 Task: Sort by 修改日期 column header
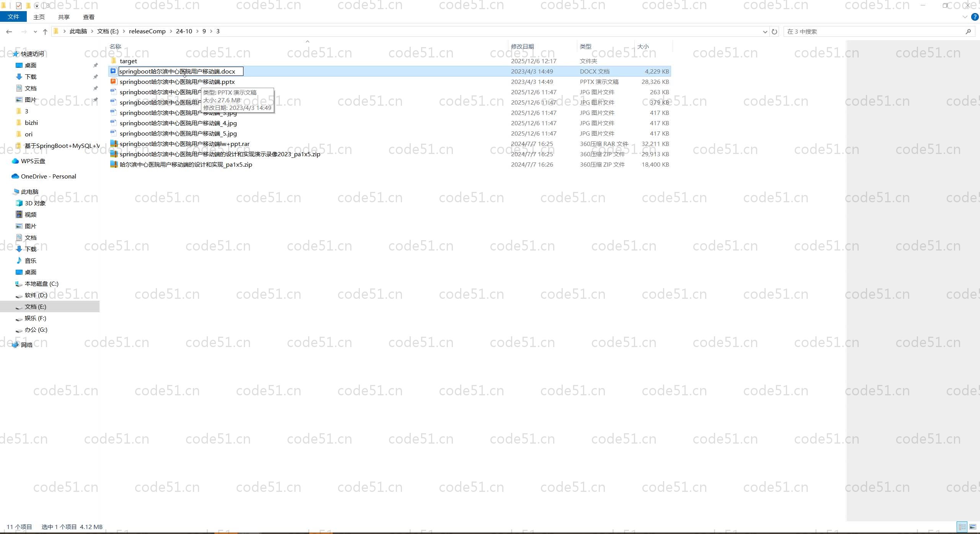[522, 46]
